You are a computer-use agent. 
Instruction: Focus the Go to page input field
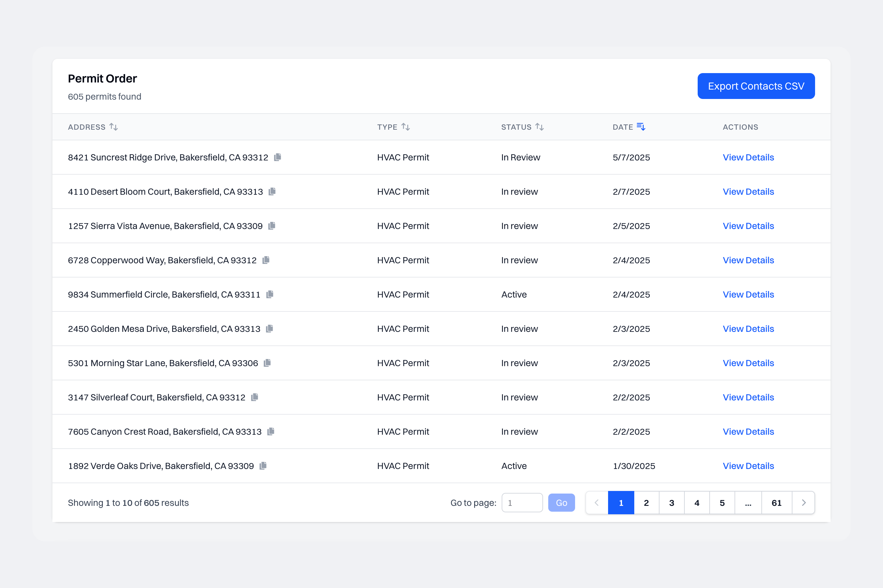pos(521,503)
